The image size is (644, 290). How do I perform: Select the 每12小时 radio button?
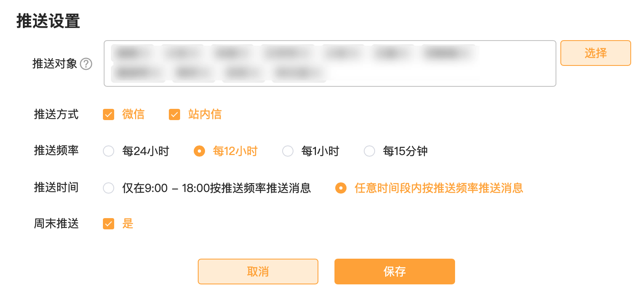199,151
